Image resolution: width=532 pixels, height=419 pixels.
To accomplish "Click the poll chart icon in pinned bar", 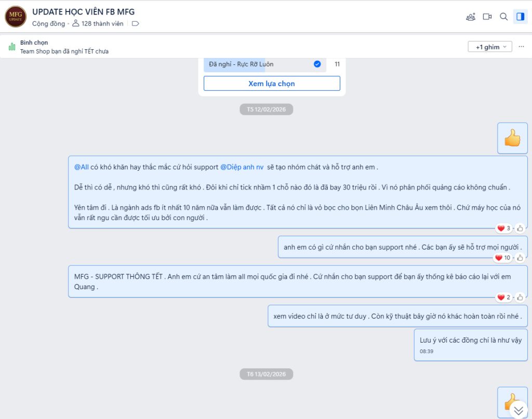I will [x=12, y=47].
